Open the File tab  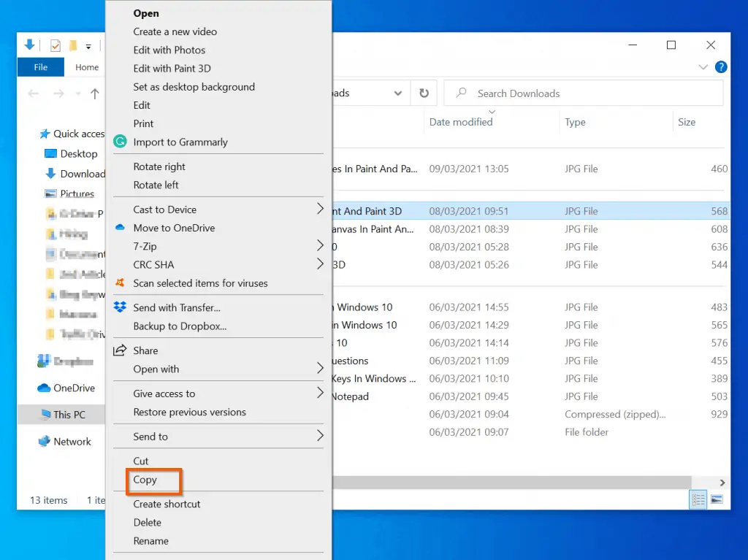41,67
